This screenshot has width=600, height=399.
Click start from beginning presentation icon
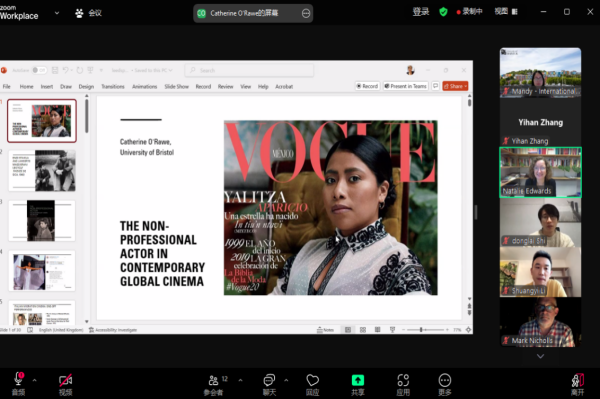tap(91, 70)
